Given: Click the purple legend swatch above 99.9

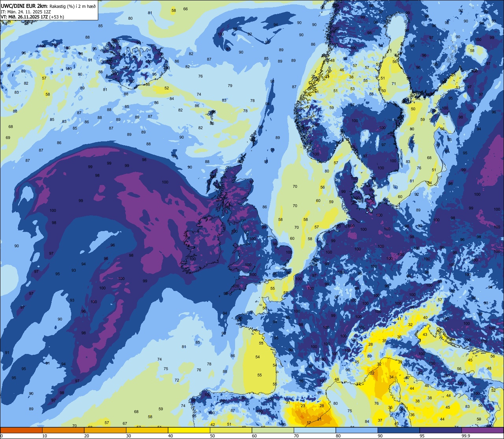Looking at the screenshot, I should 482,430.
